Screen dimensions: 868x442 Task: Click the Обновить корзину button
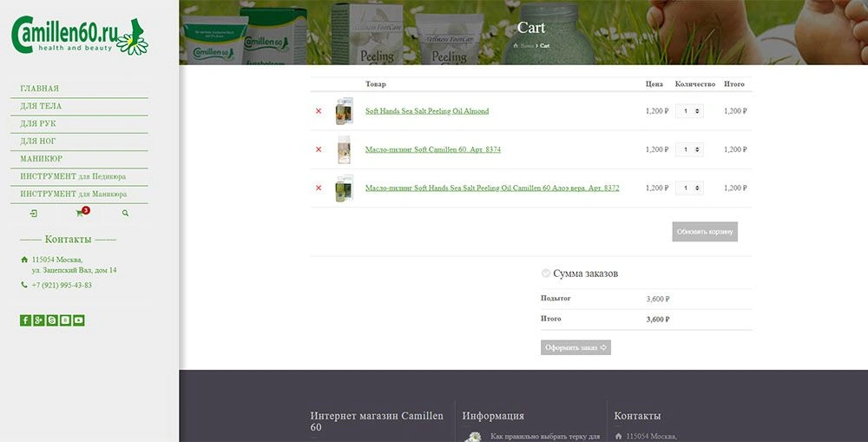(704, 232)
